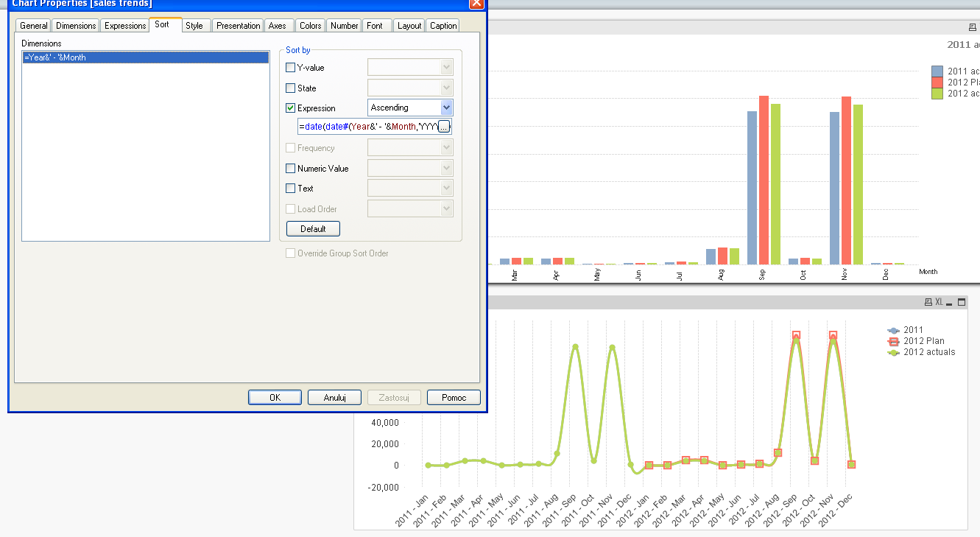Toggle the Frequency checkbox
Image resolution: width=980 pixels, height=537 pixels.
(290, 148)
